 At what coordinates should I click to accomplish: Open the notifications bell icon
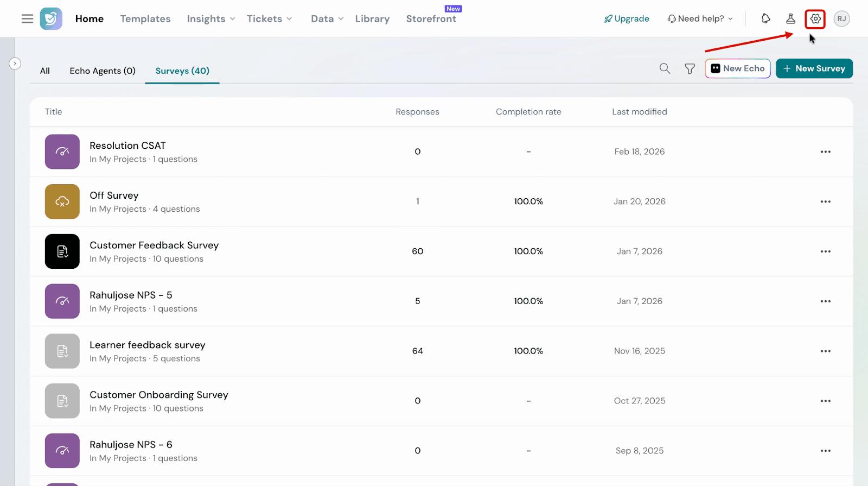click(765, 19)
